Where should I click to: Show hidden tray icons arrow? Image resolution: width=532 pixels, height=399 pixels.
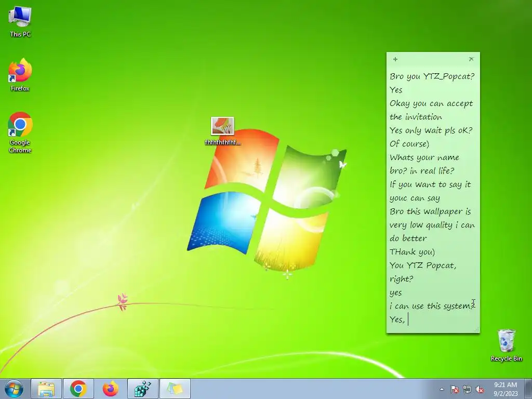[442, 389]
